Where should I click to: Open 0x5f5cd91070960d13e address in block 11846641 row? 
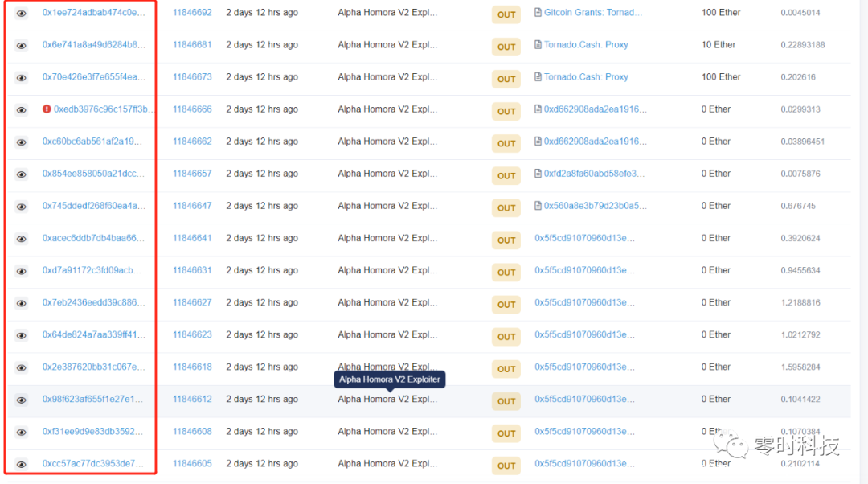coord(584,237)
